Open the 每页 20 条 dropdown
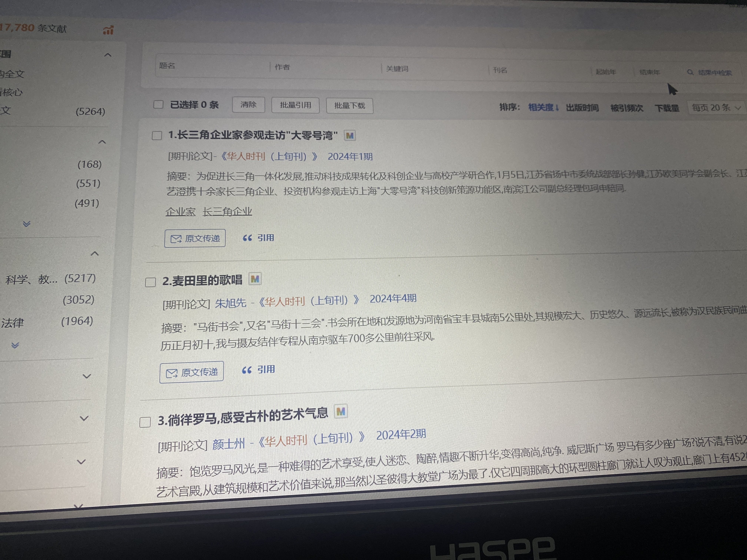This screenshot has height=560, width=747. point(716,108)
